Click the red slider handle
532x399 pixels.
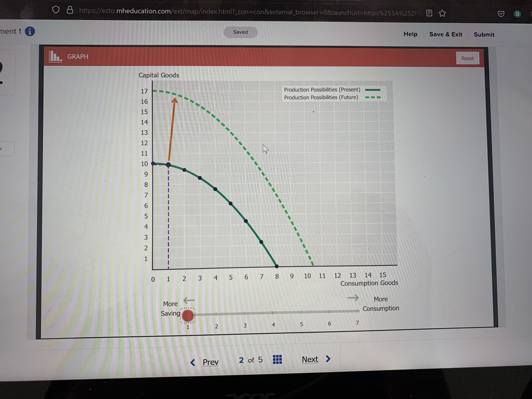[188, 315]
